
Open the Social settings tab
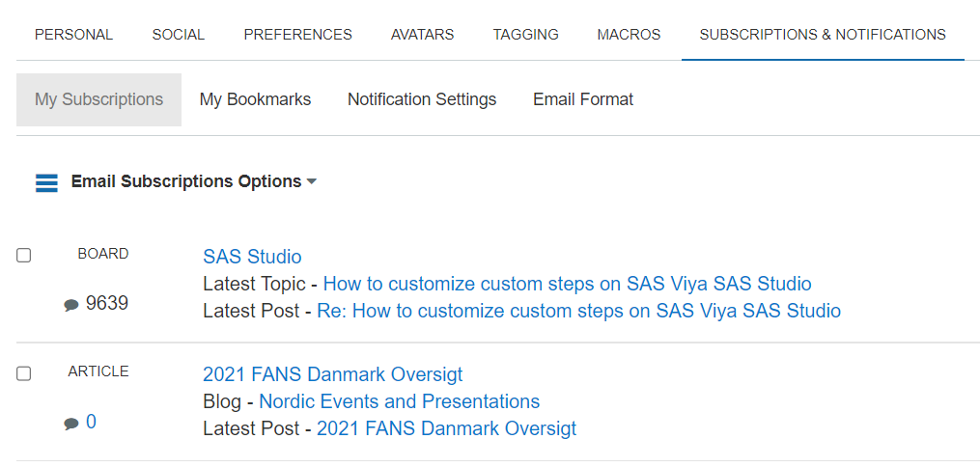(x=178, y=35)
